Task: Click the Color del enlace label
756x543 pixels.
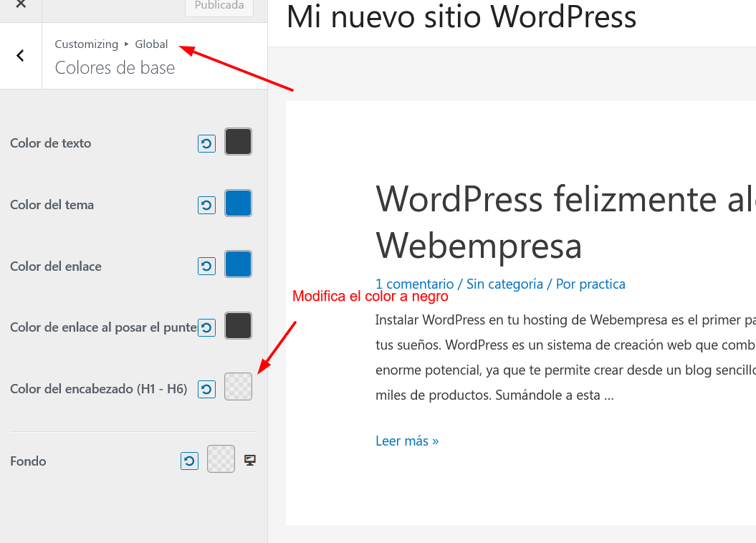Action: pos(56,266)
